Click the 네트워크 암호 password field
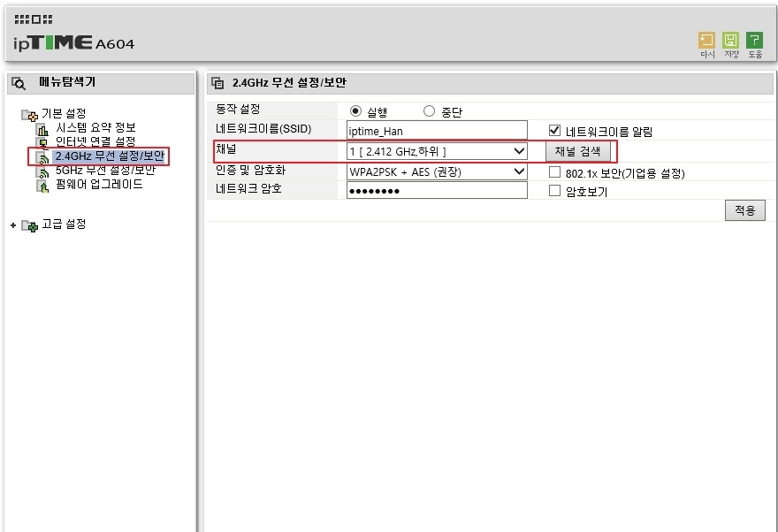 437,190
